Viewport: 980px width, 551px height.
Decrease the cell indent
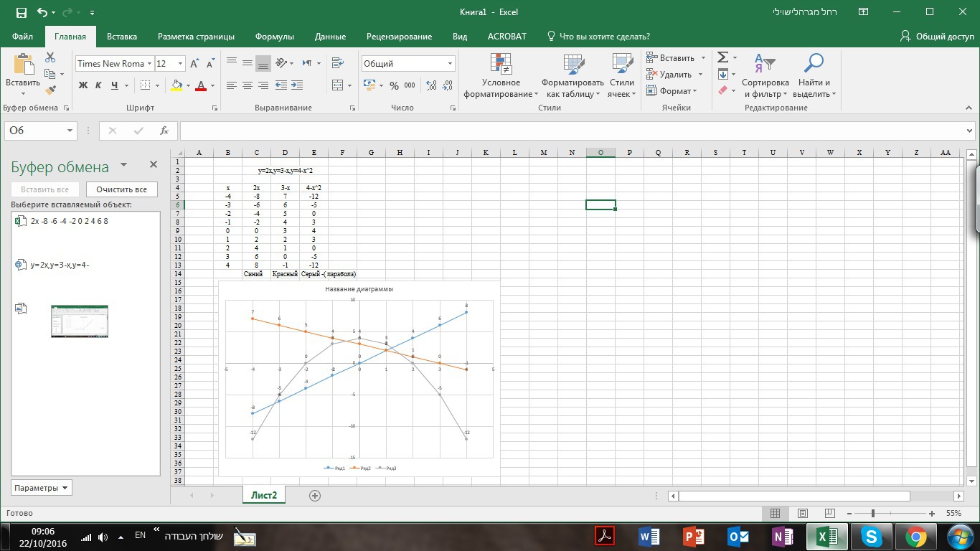(x=281, y=85)
